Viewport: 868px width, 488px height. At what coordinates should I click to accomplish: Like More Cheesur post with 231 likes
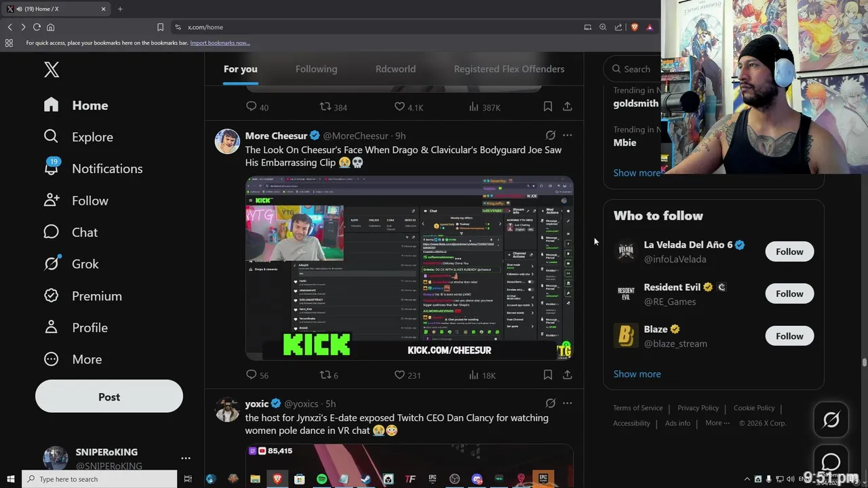[408, 375]
